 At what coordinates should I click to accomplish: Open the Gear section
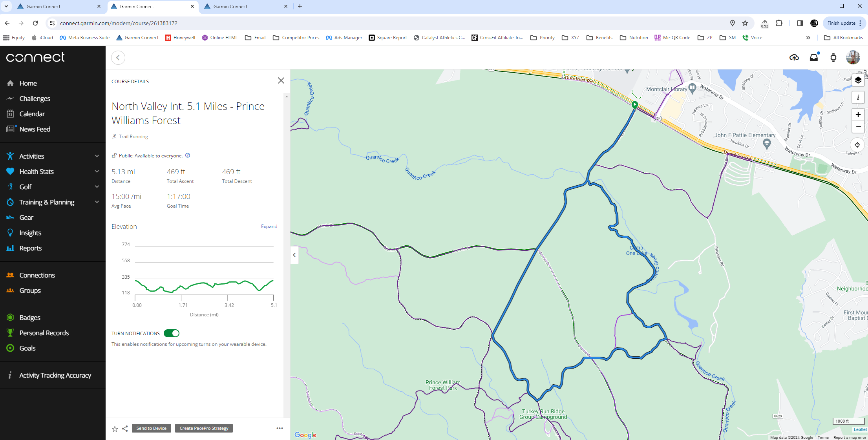coord(26,217)
